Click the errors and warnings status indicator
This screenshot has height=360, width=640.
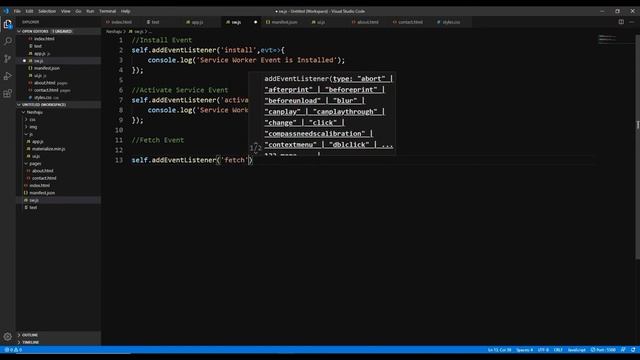[x=13, y=350]
